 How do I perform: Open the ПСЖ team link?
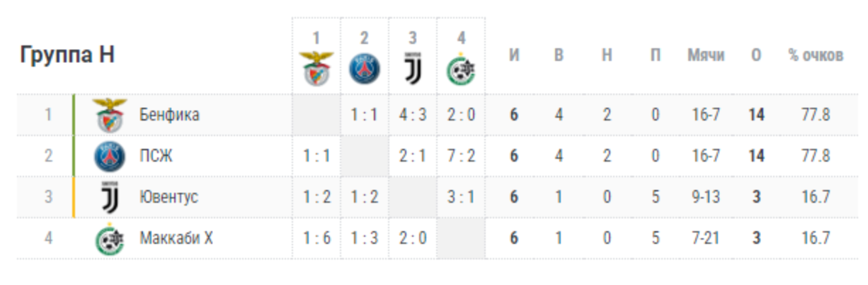coord(156,156)
